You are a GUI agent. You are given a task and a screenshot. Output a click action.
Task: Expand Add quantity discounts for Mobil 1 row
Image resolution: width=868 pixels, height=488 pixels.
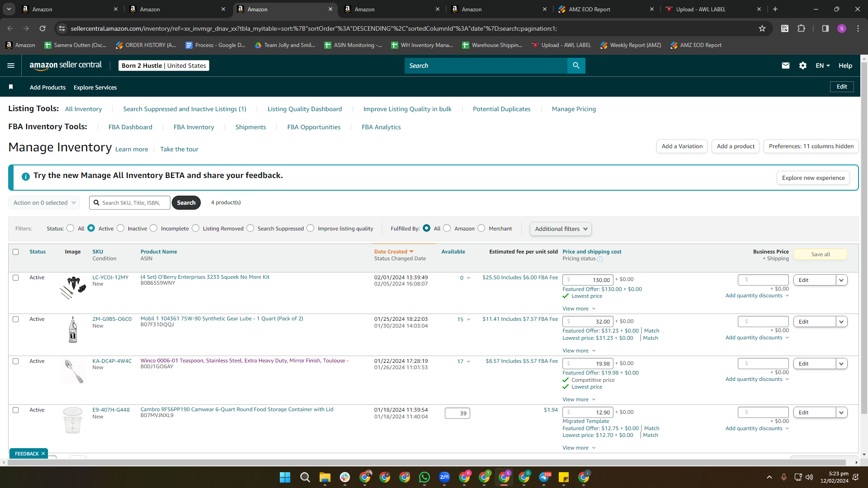757,338
